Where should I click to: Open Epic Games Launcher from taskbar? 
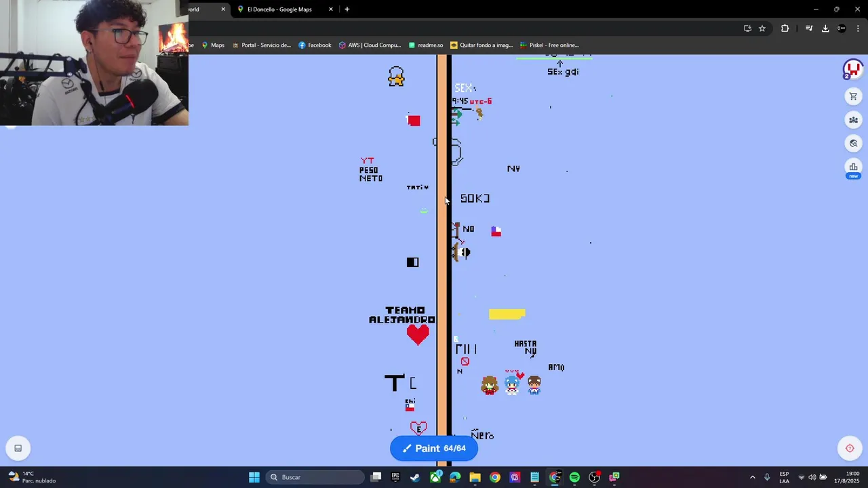point(395,477)
